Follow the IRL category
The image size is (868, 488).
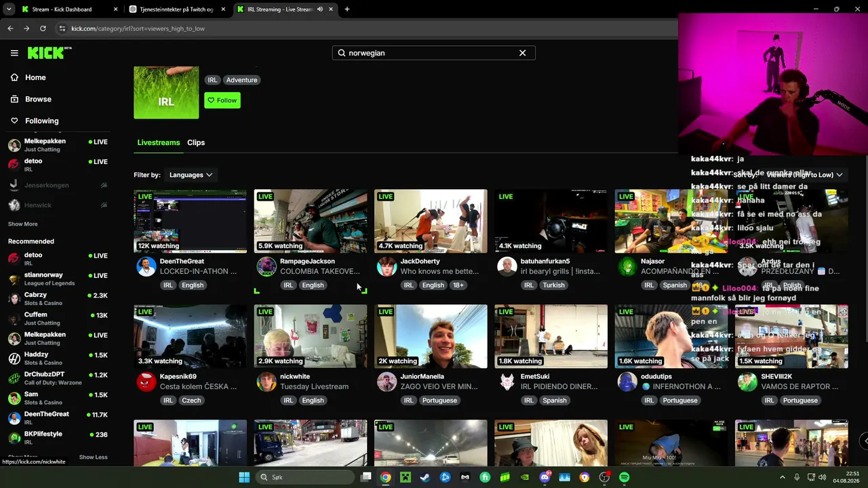pos(222,100)
